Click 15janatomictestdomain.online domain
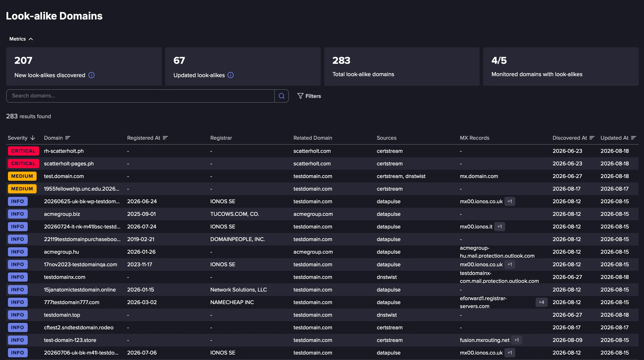This screenshot has width=644, height=360. (x=80, y=290)
